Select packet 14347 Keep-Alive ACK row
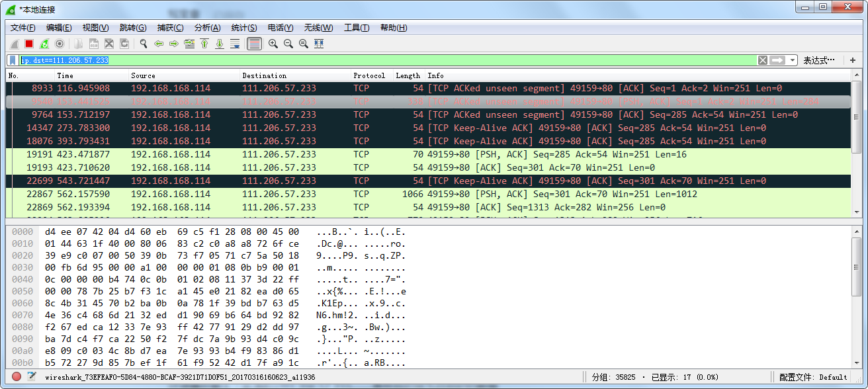This screenshot has height=389, width=868. [429, 128]
